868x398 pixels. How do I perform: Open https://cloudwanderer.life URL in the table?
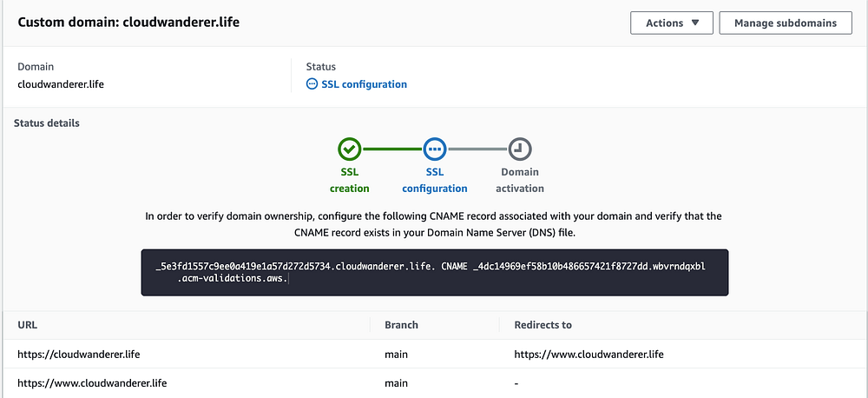tap(79, 355)
